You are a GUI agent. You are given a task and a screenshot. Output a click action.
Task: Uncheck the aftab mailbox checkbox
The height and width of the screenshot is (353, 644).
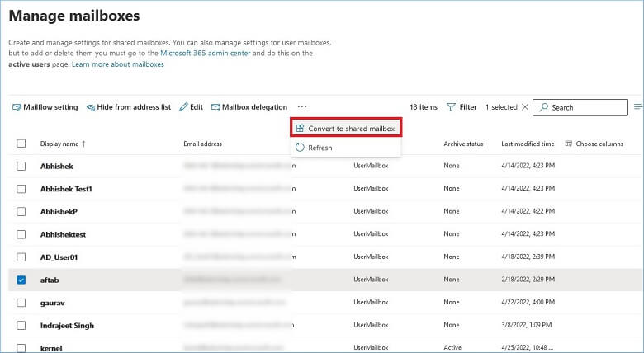[x=21, y=280]
